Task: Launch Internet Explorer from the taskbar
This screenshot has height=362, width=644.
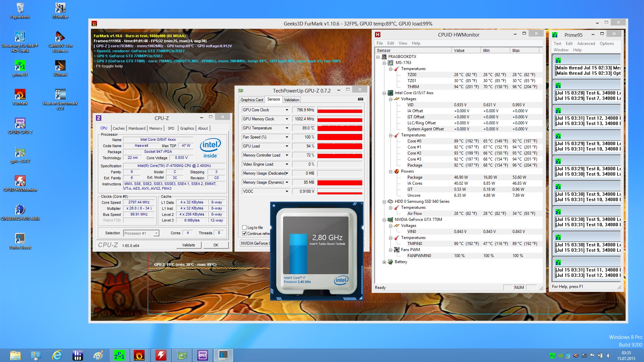Action: (57, 355)
